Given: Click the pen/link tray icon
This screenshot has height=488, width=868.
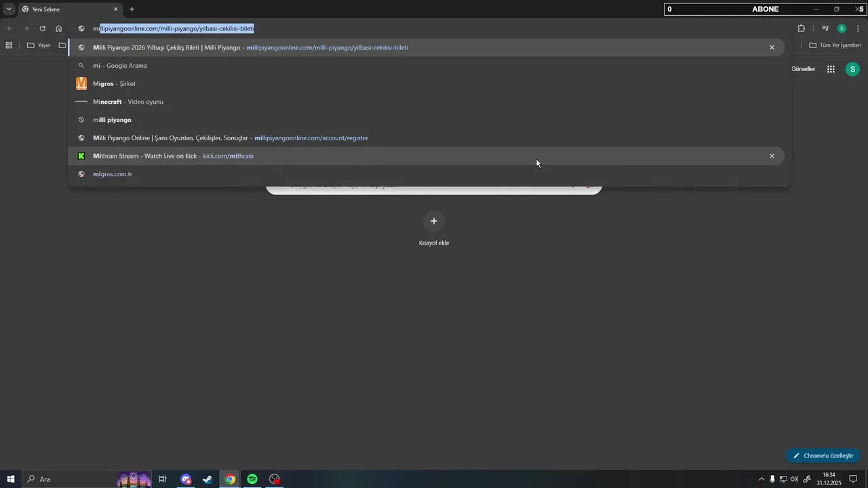Looking at the screenshot, I should pyautogui.click(x=806, y=479).
